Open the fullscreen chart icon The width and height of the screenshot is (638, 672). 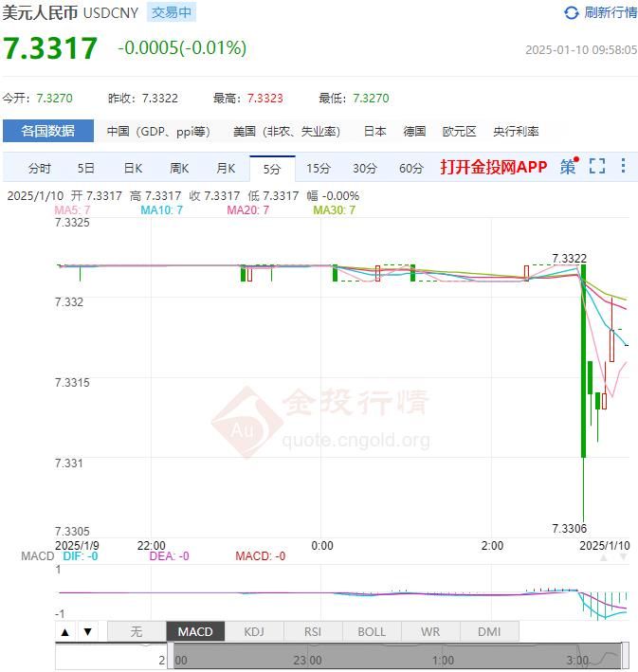point(597,166)
